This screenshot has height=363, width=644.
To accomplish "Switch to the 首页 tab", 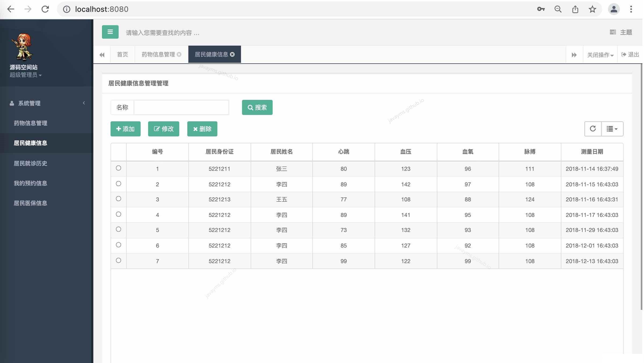I will tap(122, 55).
